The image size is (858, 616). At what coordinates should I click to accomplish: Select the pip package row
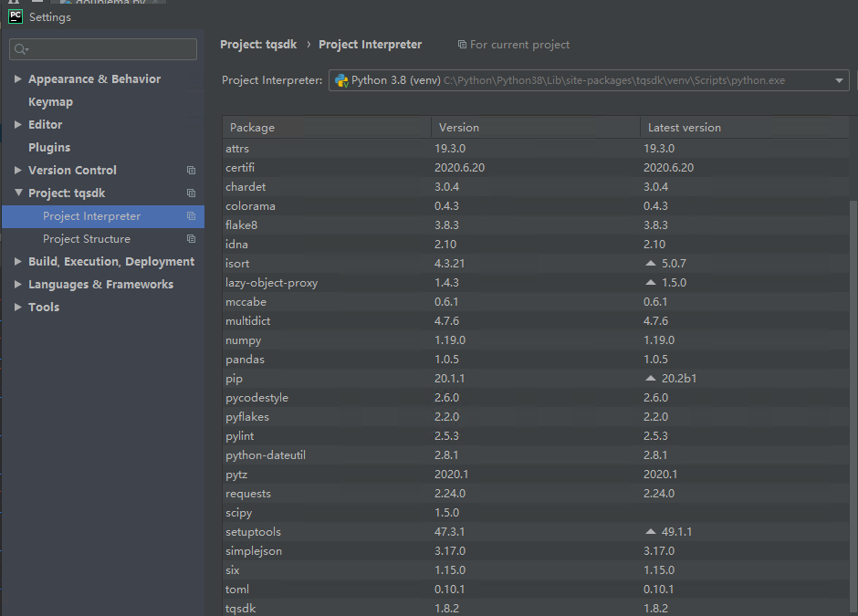pyautogui.click(x=536, y=378)
